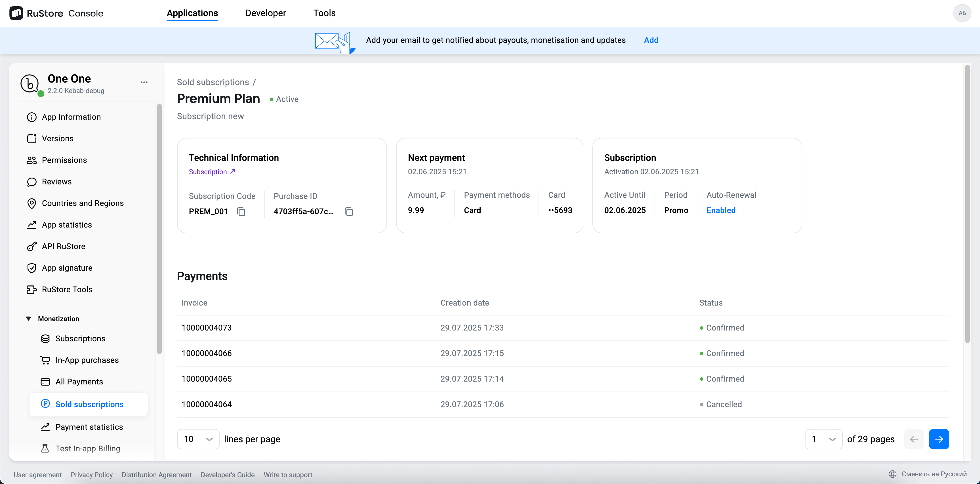980x484 pixels.
Task: Click Add link in email banner
Action: point(651,40)
